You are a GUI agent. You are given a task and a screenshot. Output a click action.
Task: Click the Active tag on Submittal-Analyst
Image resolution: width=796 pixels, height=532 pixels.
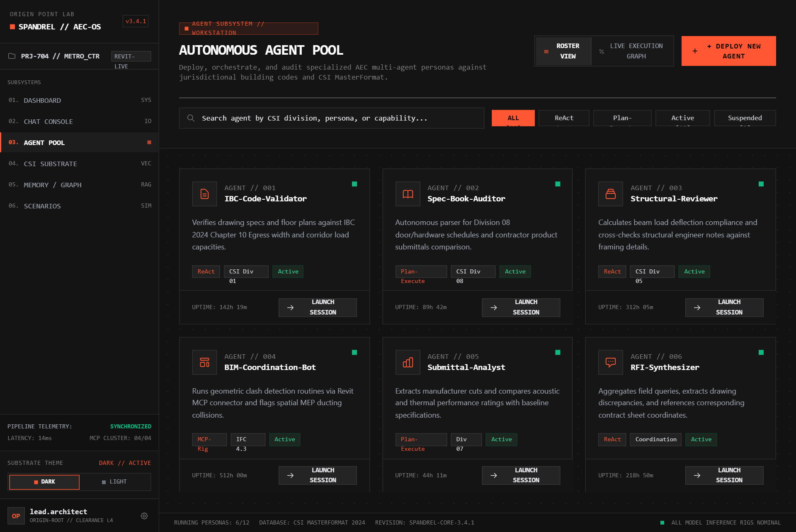click(x=502, y=440)
